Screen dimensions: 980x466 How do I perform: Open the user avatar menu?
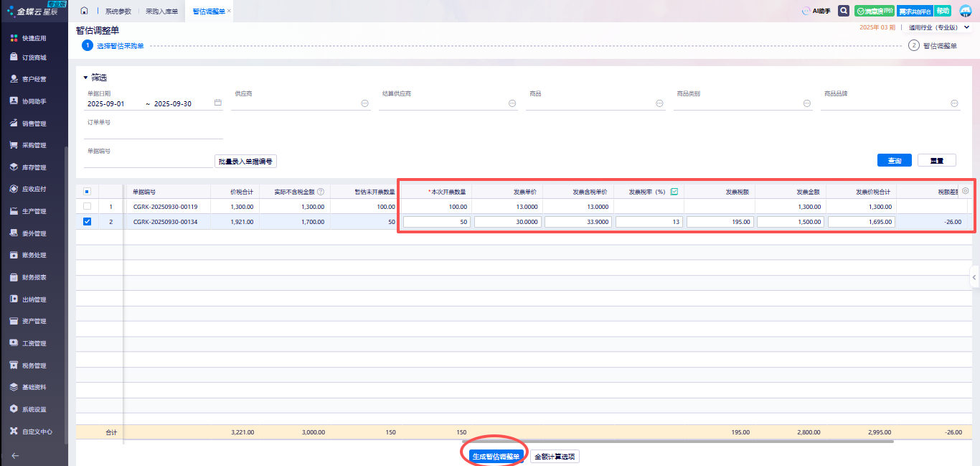pyautogui.click(x=965, y=11)
